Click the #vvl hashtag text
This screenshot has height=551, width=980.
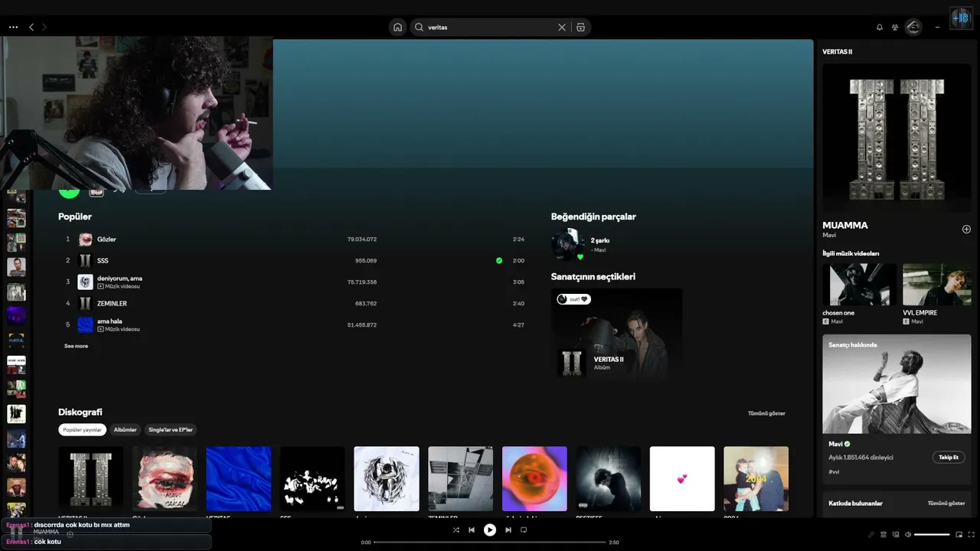tap(834, 472)
